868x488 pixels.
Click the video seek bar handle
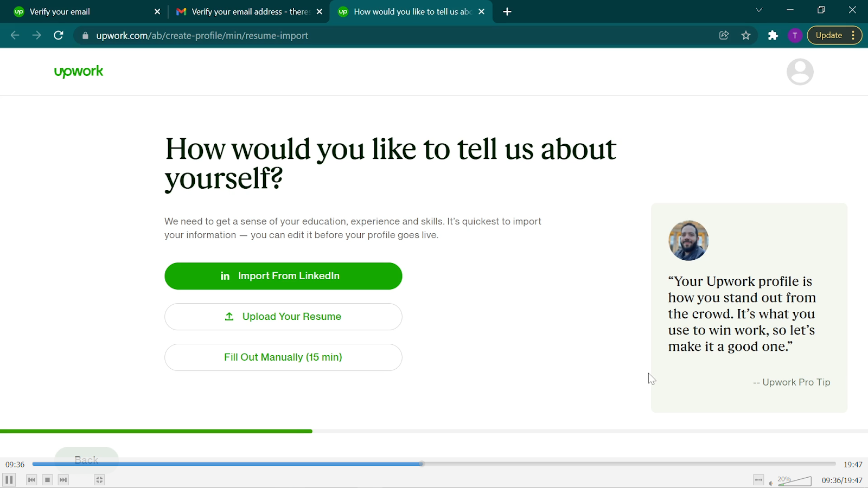click(x=422, y=464)
